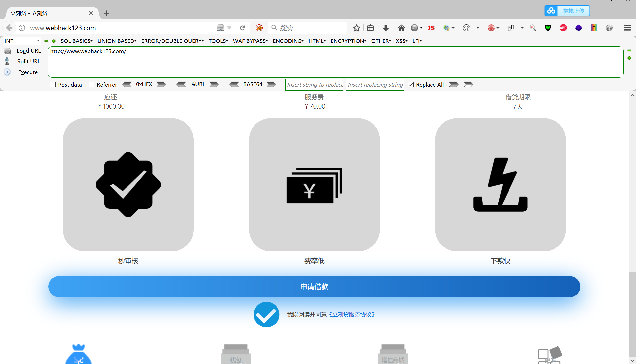Uncheck the Replace All checkbox
This screenshot has width=636, height=364.
coord(411,85)
